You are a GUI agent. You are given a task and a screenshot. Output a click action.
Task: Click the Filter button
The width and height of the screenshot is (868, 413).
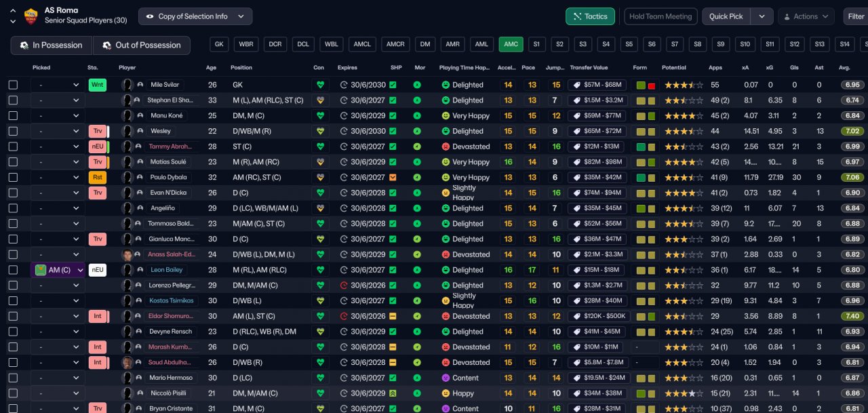coord(855,16)
